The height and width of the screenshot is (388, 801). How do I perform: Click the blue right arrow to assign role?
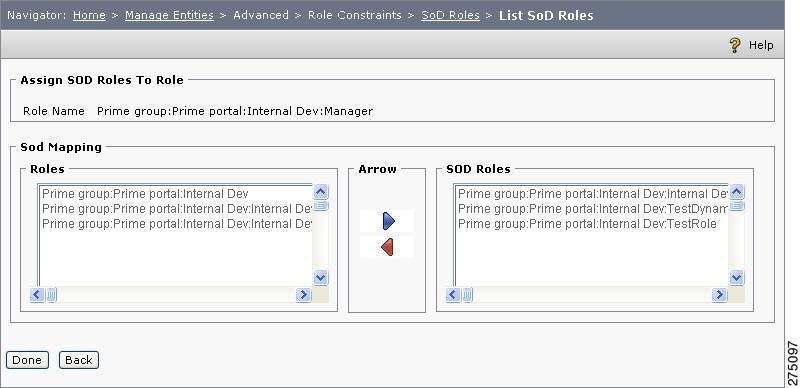click(x=388, y=221)
